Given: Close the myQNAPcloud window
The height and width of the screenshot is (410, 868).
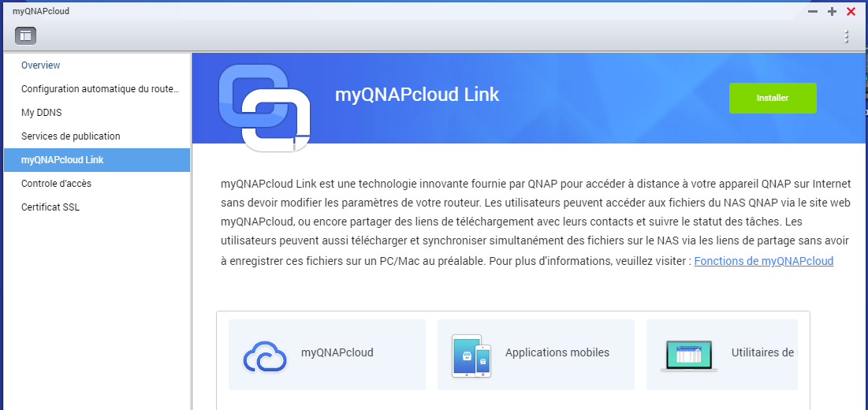Looking at the screenshot, I should click(851, 11).
